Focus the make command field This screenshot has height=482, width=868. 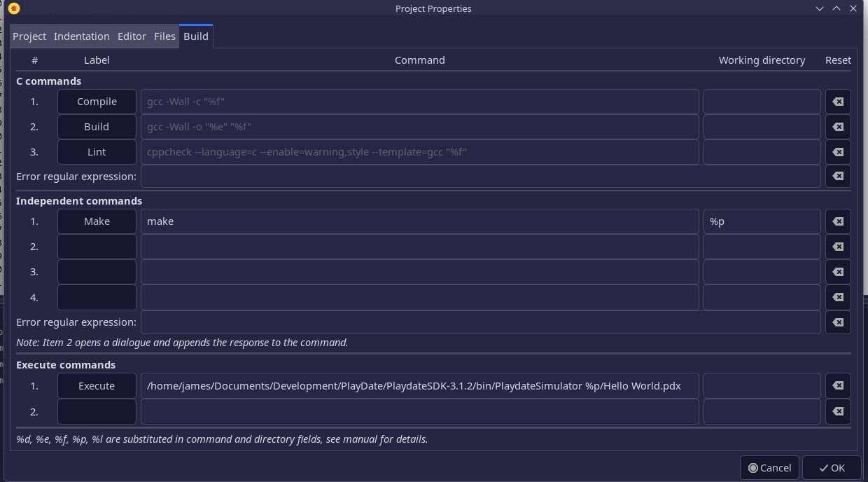tap(420, 221)
